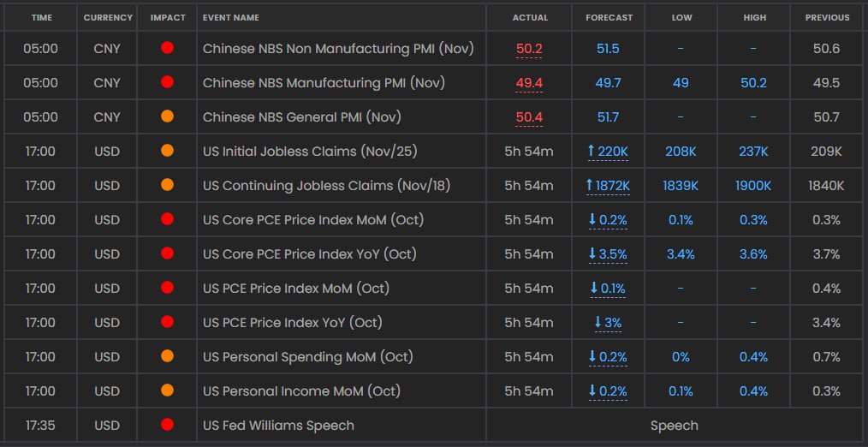Click up arrow forecast 220K for Initial Jobless Claims
This screenshot has width=868, height=447.
(x=592, y=152)
